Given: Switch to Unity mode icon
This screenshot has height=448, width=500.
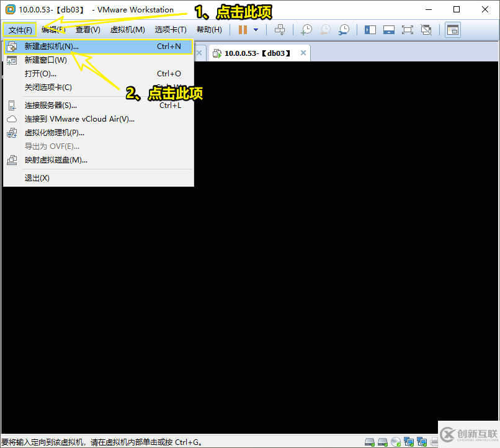Looking at the screenshot, I should coord(426,30).
